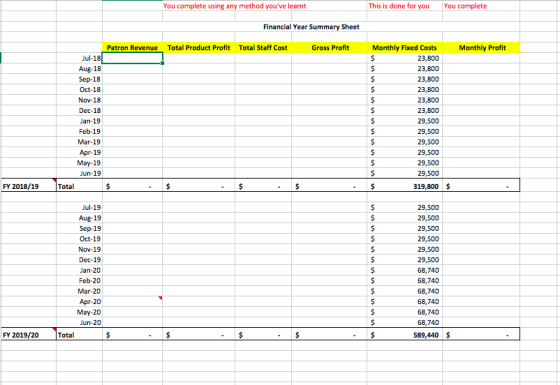Select the Total Product Profit header
Screen dimensions: 560x385
(x=199, y=48)
